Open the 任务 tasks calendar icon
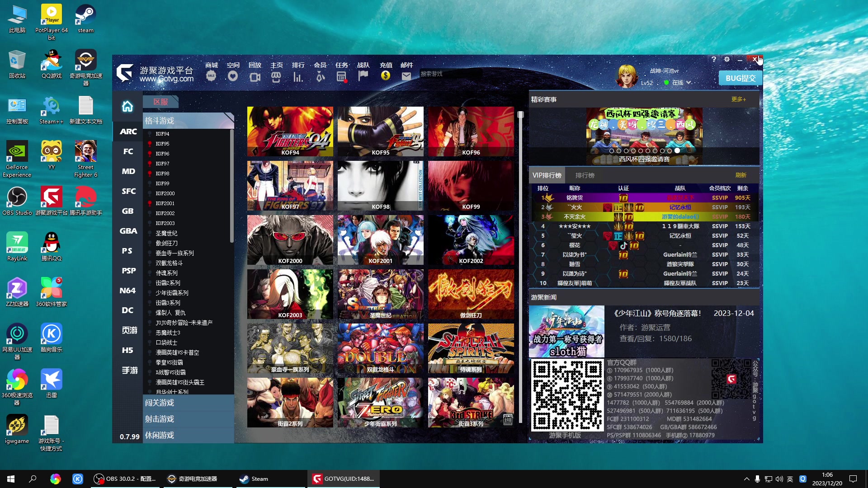The width and height of the screenshot is (868, 488). [342, 76]
